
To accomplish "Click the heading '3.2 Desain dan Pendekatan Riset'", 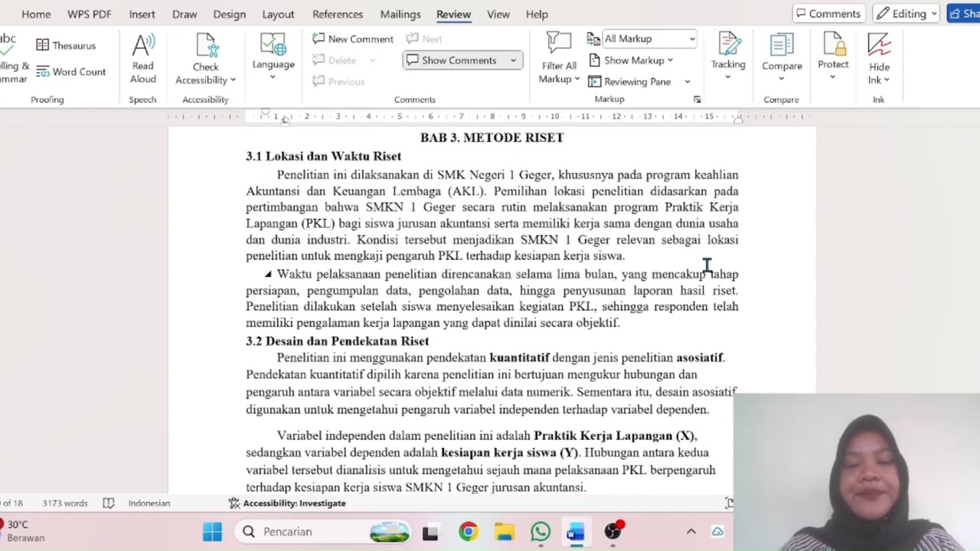I will point(337,341).
